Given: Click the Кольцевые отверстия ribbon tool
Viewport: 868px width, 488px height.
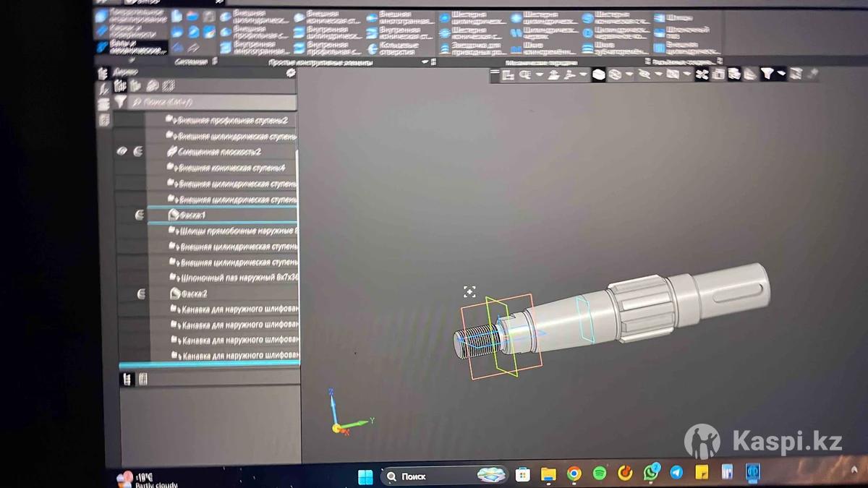Looking at the screenshot, I should pos(399,48).
